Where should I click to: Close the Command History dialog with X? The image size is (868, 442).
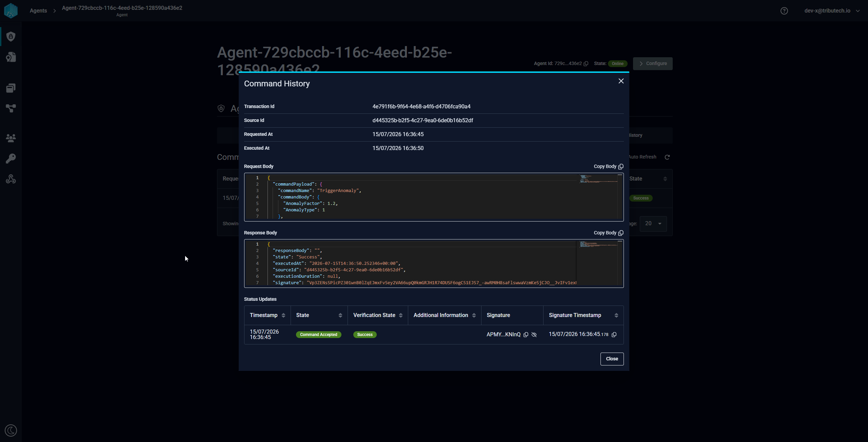point(621,81)
